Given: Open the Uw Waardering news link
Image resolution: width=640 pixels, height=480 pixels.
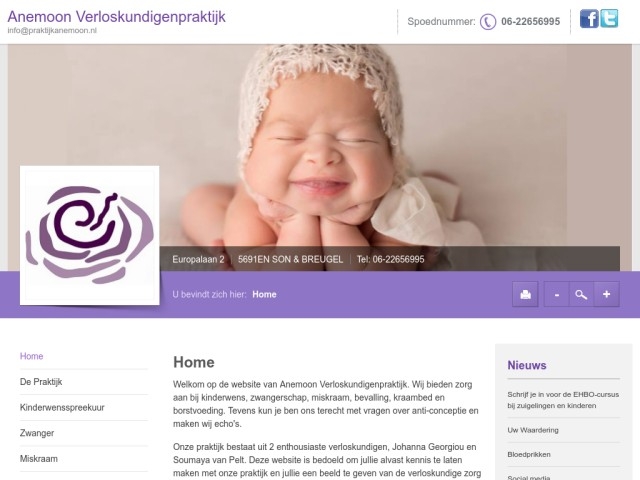Looking at the screenshot, I should [533, 430].
